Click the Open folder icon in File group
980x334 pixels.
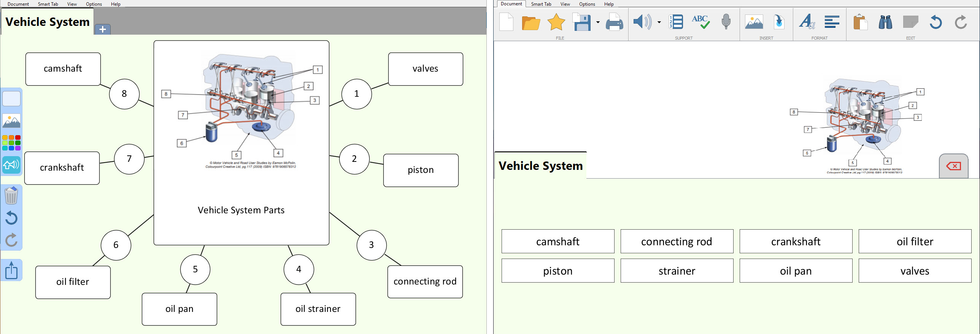pos(531,22)
